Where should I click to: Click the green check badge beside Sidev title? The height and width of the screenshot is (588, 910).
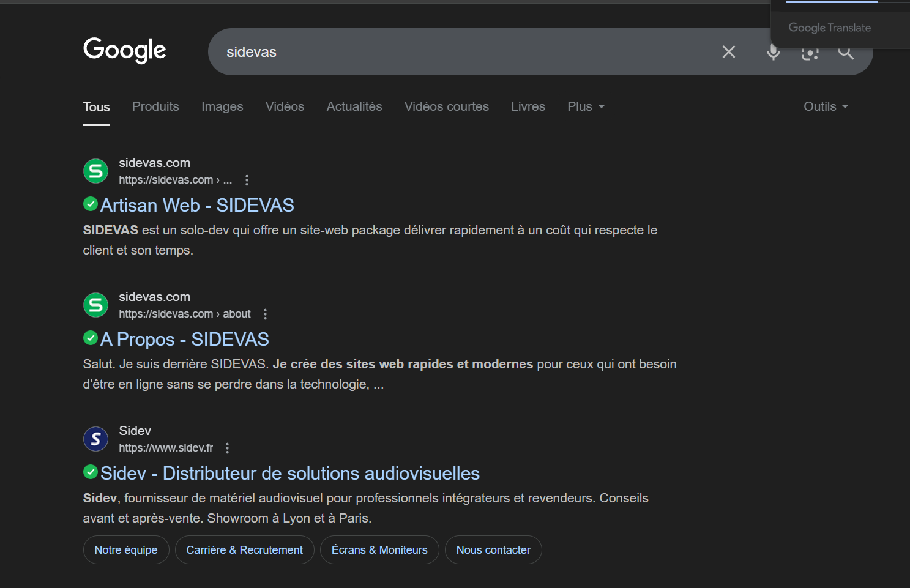click(x=91, y=472)
